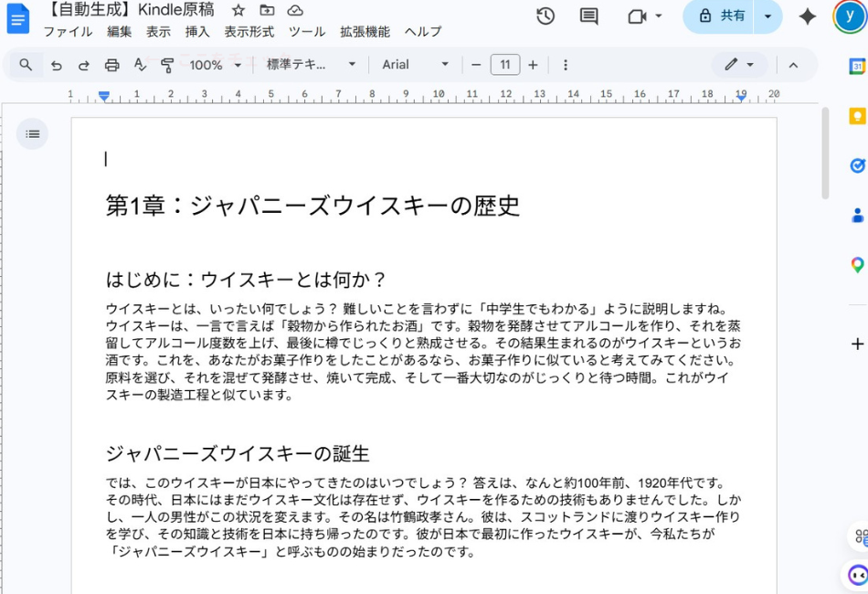Open version history clock icon
The width and height of the screenshot is (868, 594).
[x=545, y=16]
